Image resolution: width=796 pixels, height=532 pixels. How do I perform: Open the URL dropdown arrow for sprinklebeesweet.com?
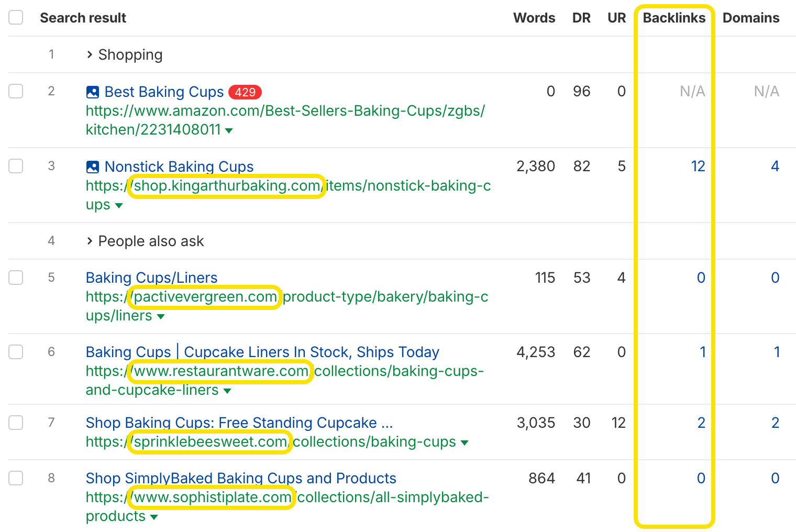(x=465, y=442)
